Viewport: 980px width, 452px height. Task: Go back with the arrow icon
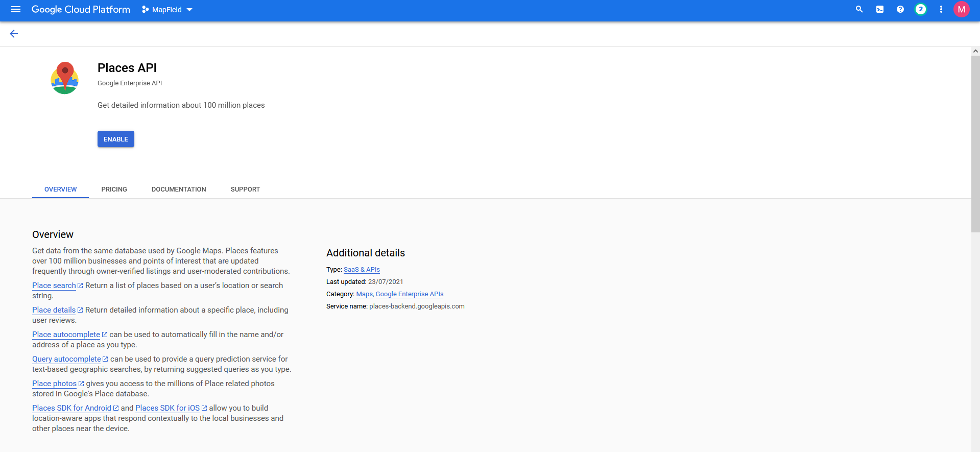coord(14,34)
